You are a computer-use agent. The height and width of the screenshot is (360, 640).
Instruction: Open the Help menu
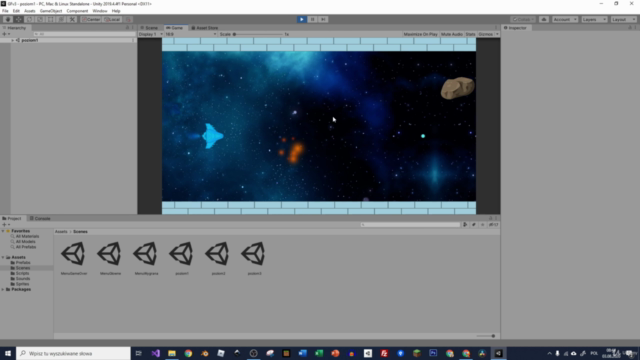[x=116, y=11]
